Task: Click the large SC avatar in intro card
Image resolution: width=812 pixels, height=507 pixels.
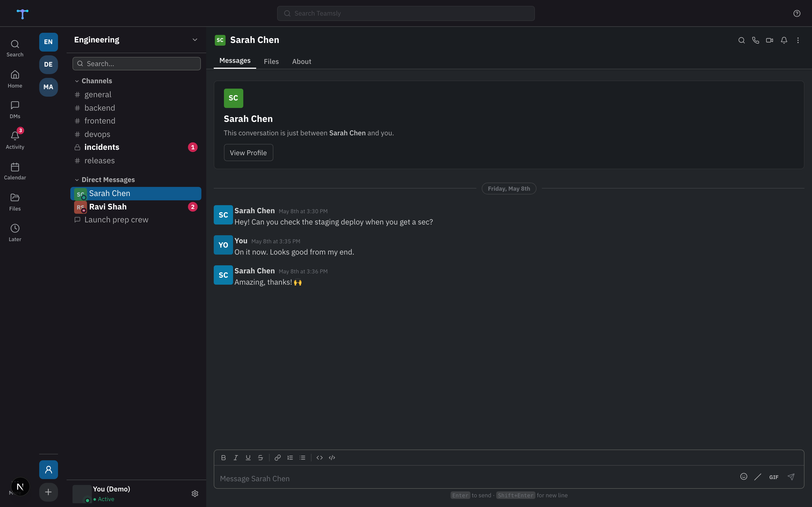Action: coord(233,98)
